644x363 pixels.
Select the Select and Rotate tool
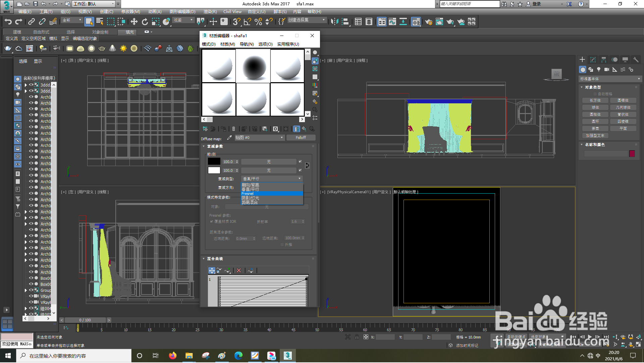[145, 22]
